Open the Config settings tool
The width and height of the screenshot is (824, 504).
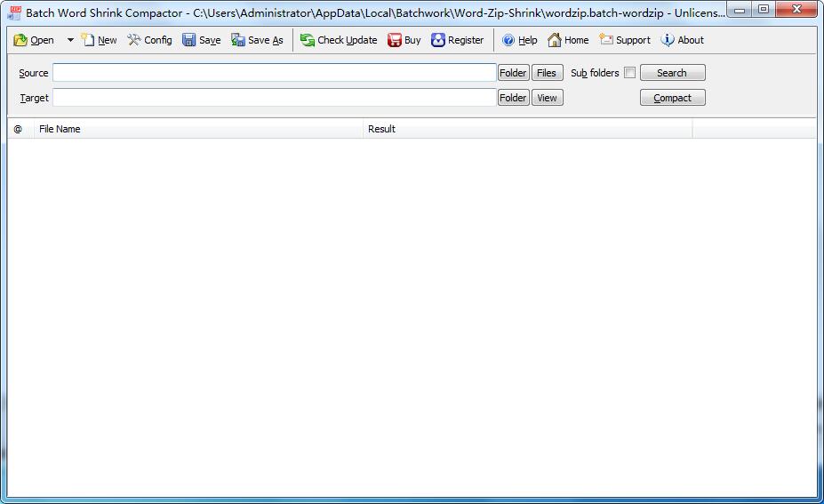(149, 40)
